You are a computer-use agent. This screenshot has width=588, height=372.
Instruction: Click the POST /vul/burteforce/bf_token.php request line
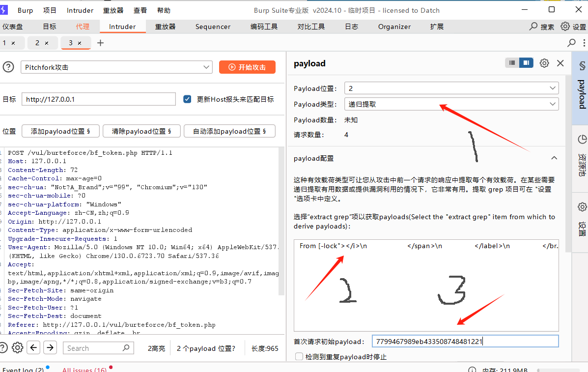90,153
